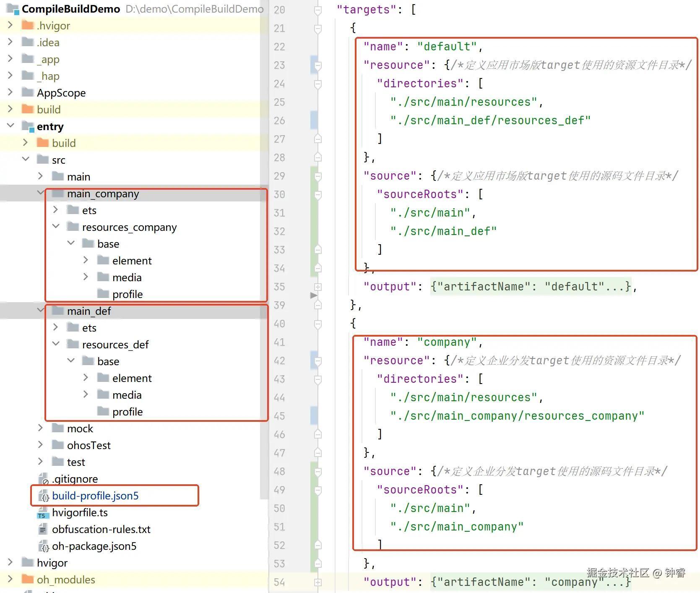
Task: Click the "./src/main_def/resources_def" string
Action: pyautogui.click(x=490, y=120)
